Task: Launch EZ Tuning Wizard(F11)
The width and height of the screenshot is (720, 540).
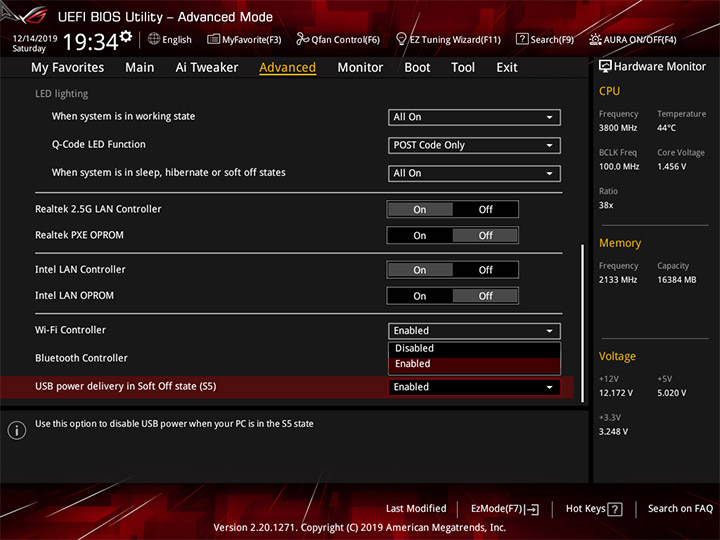Action: [448, 39]
